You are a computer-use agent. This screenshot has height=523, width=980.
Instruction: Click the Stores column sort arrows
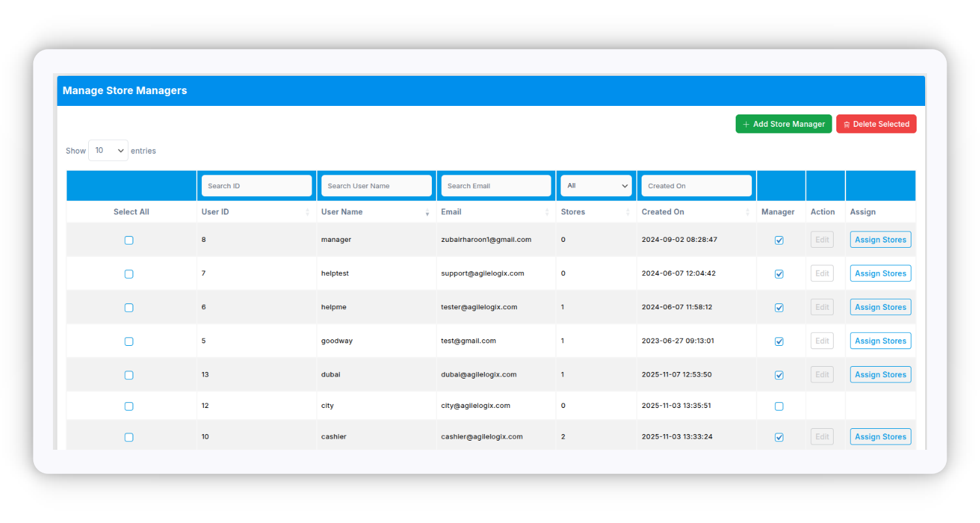(x=627, y=212)
